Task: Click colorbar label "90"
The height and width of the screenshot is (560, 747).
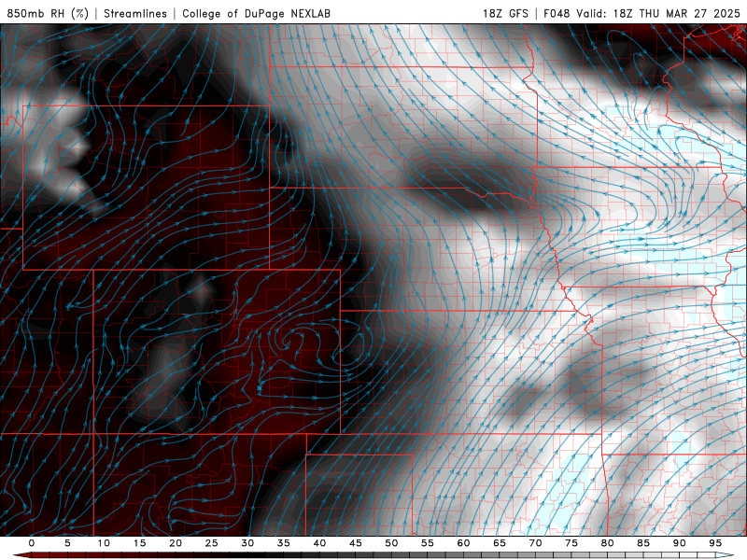Action: pyautogui.click(x=679, y=543)
